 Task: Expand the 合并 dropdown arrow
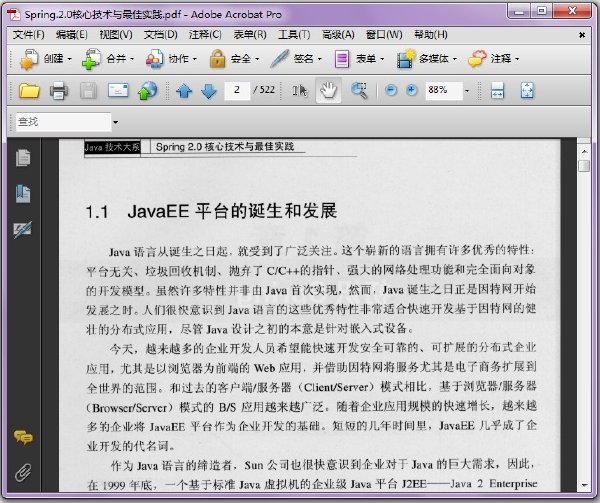click(132, 59)
